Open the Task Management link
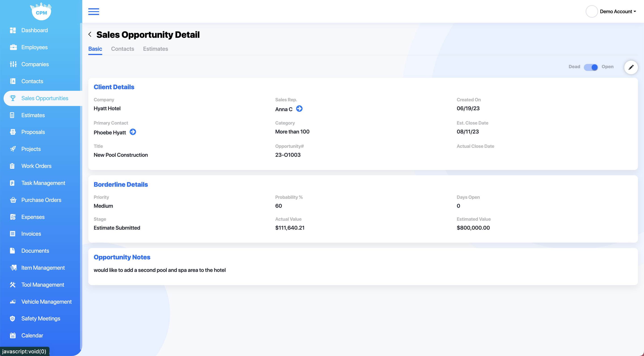The height and width of the screenshot is (356, 644). tap(43, 183)
